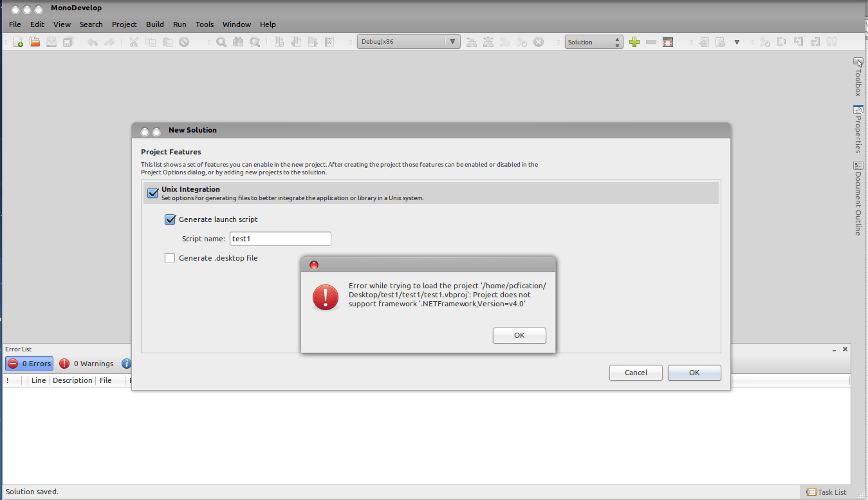
Task: Open the Properties side panel
Action: pyautogui.click(x=858, y=129)
